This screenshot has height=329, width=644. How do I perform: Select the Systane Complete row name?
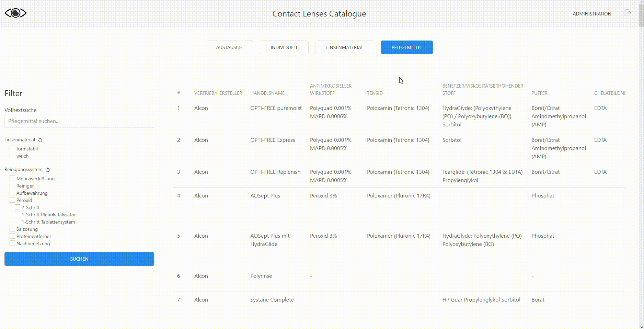coord(272,299)
